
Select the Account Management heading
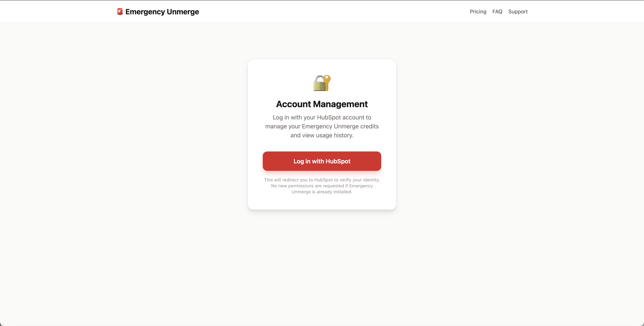pyautogui.click(x=322, y=104)
